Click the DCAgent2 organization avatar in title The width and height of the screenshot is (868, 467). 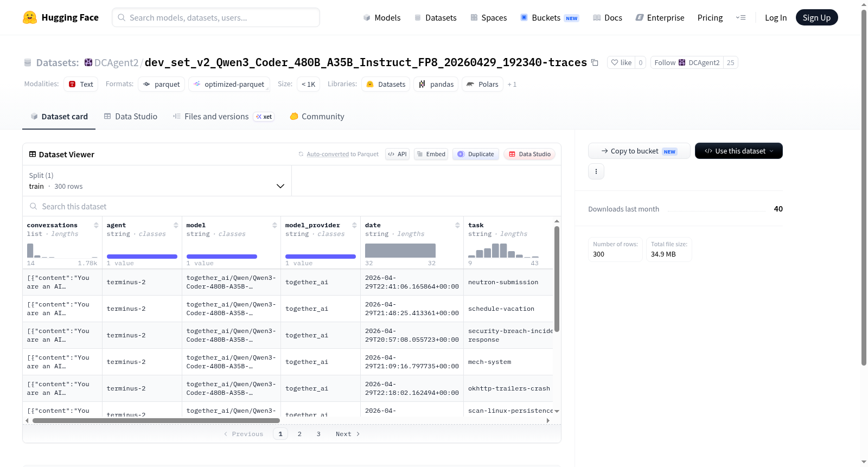click(88, 62)
